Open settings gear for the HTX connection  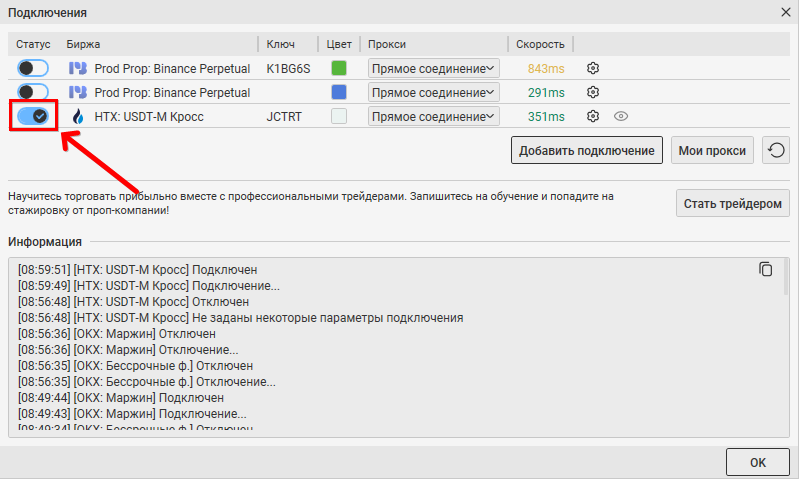(x=593, y=116)
